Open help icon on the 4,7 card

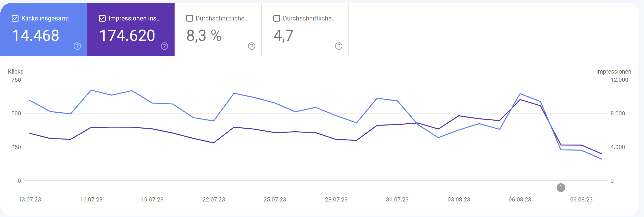coord(339,46)
